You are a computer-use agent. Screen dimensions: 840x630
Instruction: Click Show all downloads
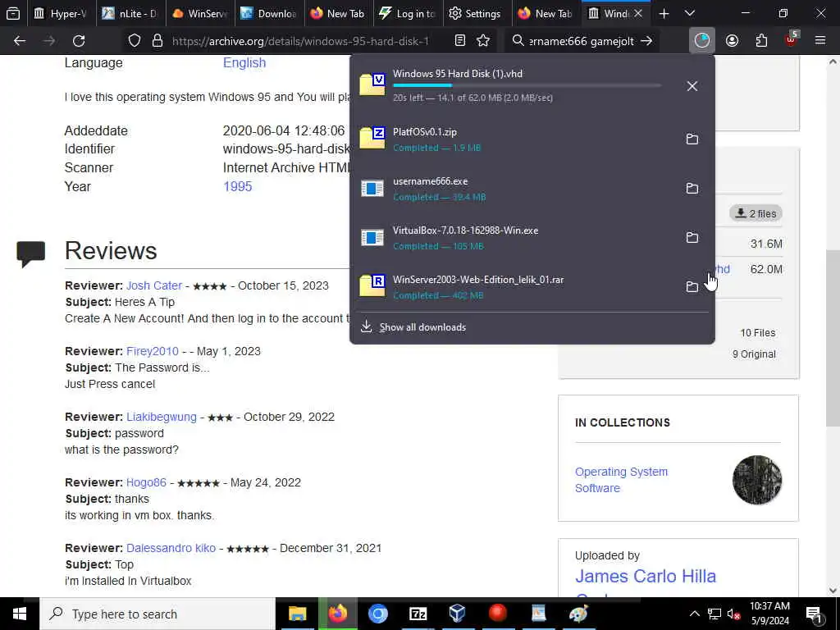[x=422, y=326]
